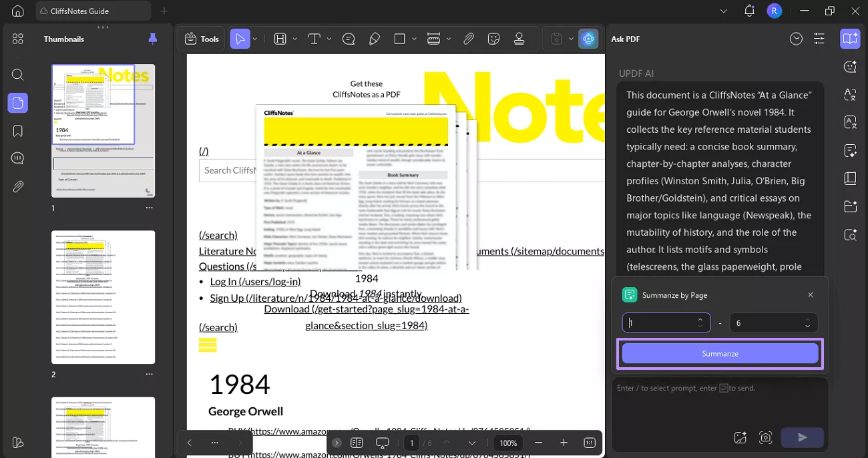Toggle two-page reading view in bottom bar
The height and width of the screenshot is (458, 868).
tap(357, 443)
